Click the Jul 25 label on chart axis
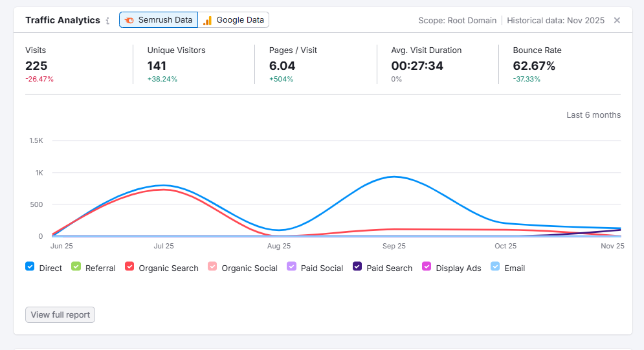The image size is (644, 350). (x=164, y=246)
